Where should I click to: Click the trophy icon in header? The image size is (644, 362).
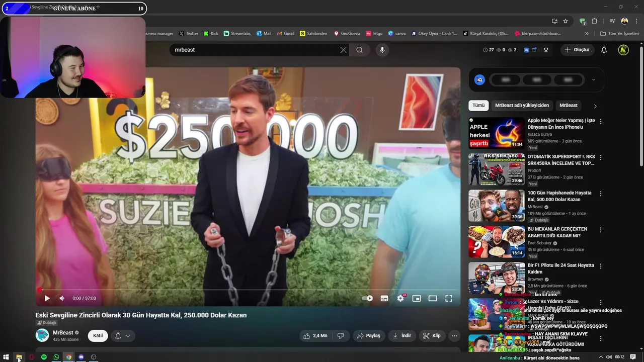pos(546,50)
